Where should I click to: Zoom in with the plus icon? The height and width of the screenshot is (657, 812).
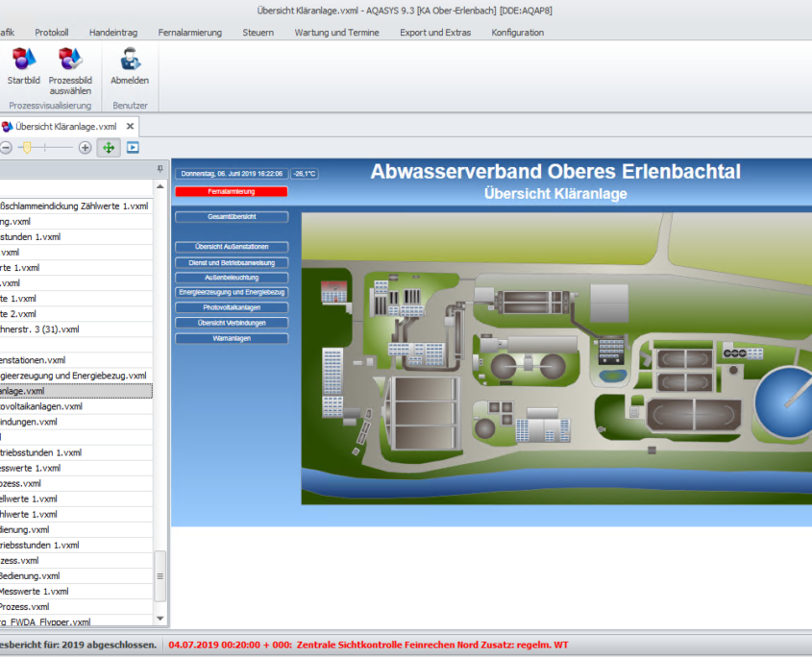tap(85, 148)
